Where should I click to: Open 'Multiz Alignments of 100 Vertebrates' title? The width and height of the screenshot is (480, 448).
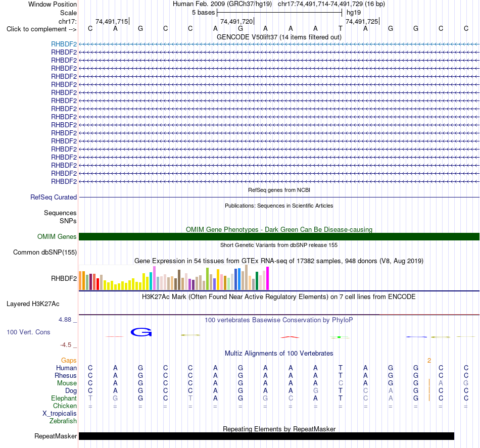(279, 354)
